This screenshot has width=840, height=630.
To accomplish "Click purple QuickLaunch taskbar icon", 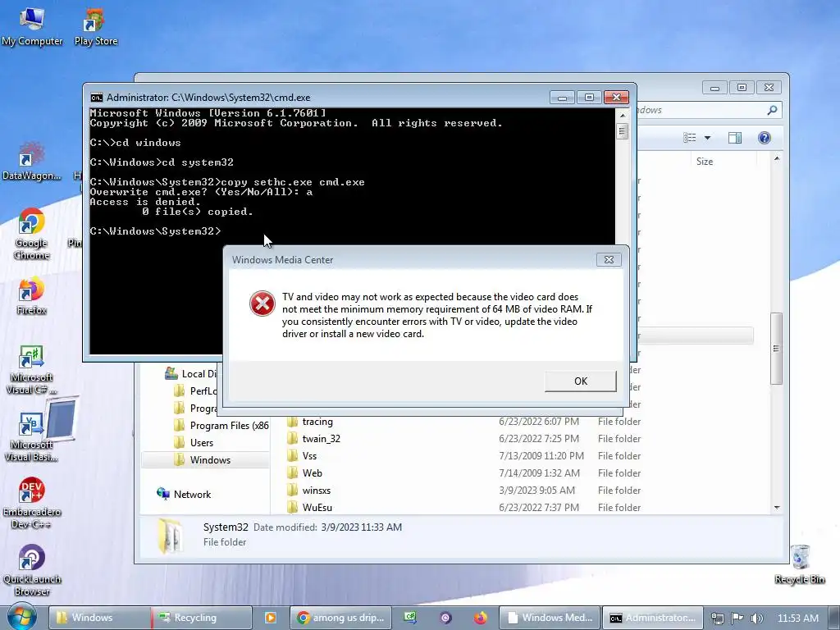I will [x=445, y=618].
